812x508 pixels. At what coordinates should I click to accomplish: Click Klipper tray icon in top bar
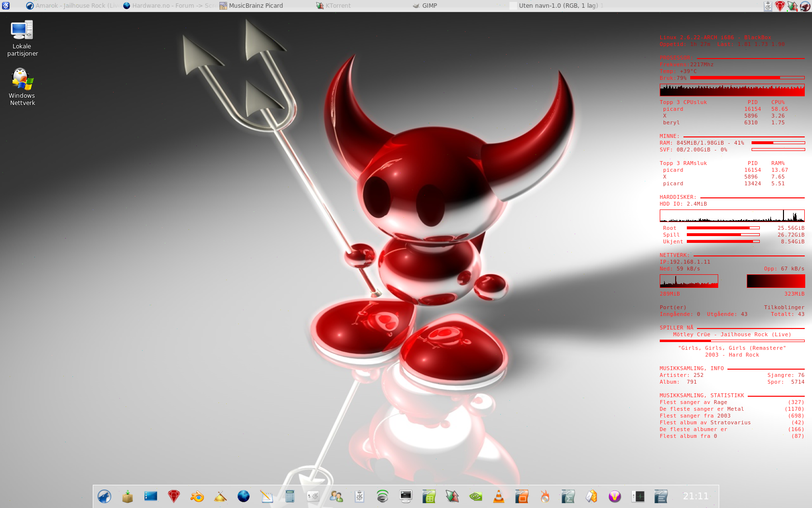(768, 6)
